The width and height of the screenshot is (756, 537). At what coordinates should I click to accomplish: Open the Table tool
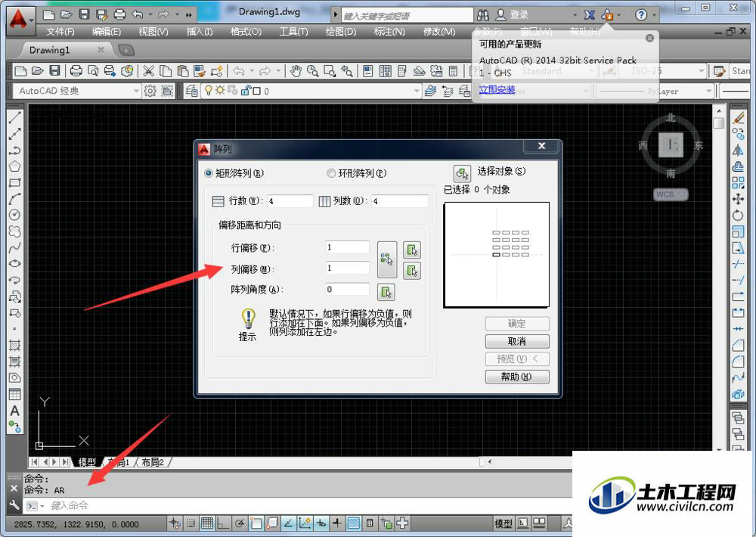pos(15,394)
